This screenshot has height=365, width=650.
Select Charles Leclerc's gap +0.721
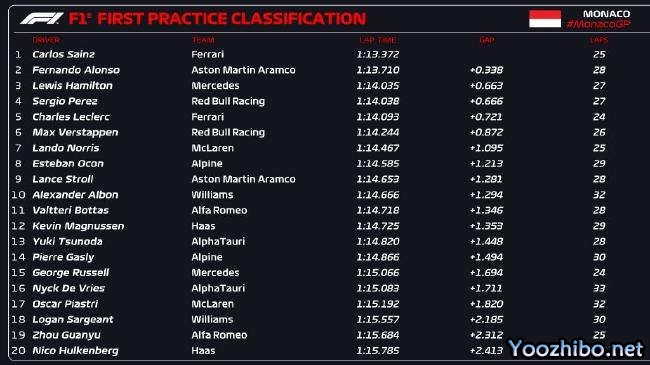(486, 117)
